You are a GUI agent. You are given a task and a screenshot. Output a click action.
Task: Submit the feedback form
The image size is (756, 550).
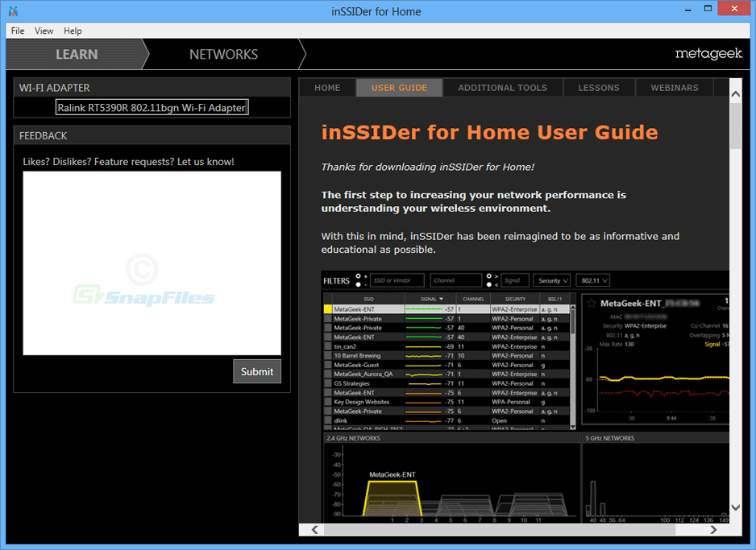pyautogui.click(x=257, y=371)
